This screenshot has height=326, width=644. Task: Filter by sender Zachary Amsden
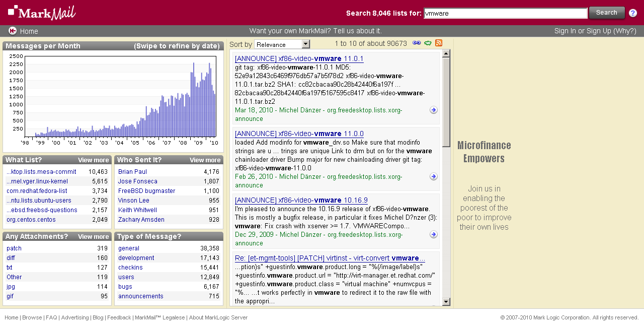click(x=141, y=220)
